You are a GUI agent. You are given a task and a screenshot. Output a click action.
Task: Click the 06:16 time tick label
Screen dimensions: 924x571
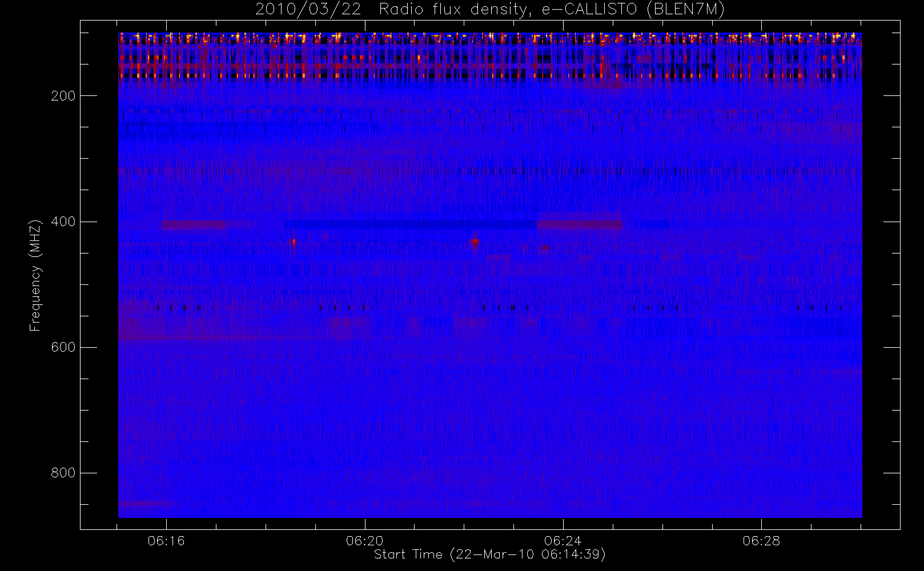pos(166,541)
